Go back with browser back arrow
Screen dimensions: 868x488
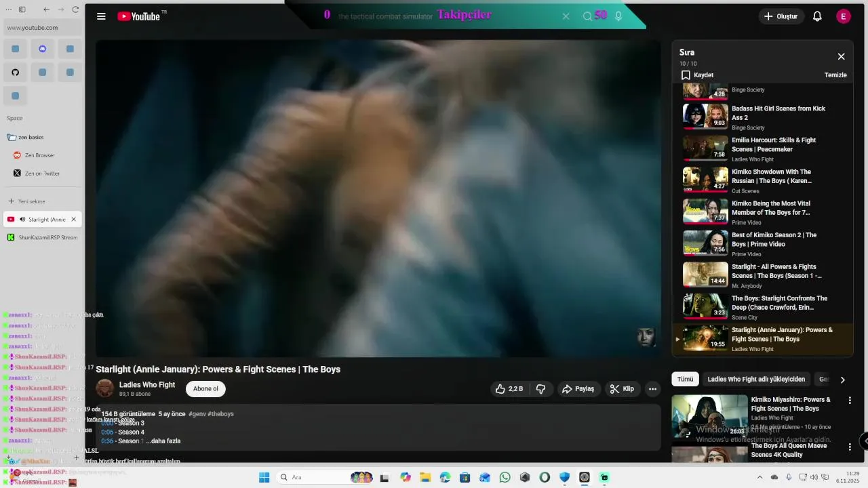point(46,9)
